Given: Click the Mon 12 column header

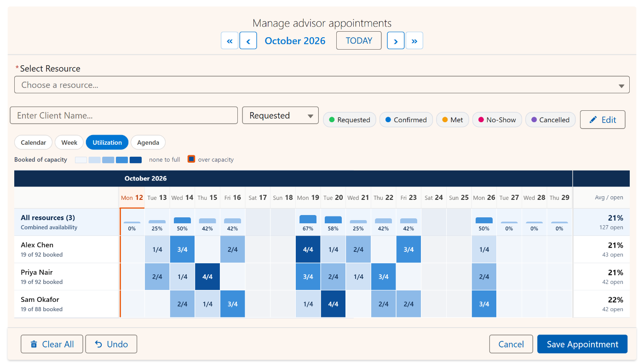Looking at the screenshot, I should [132, 198].
